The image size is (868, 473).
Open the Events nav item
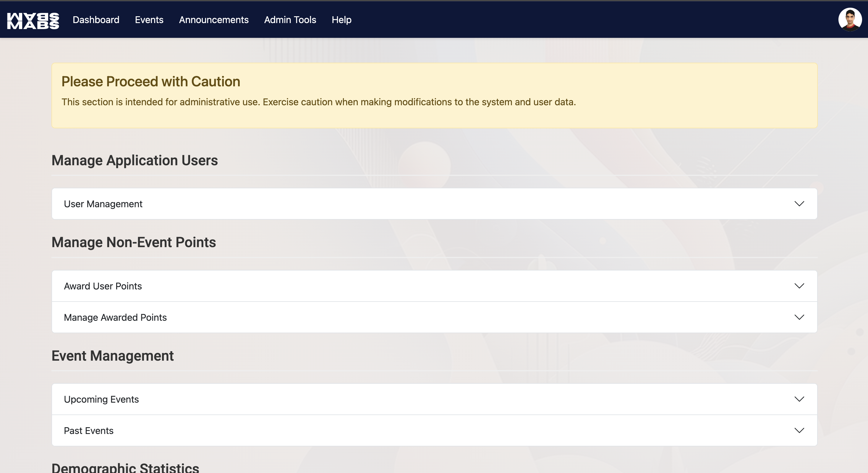pos(149,20)
